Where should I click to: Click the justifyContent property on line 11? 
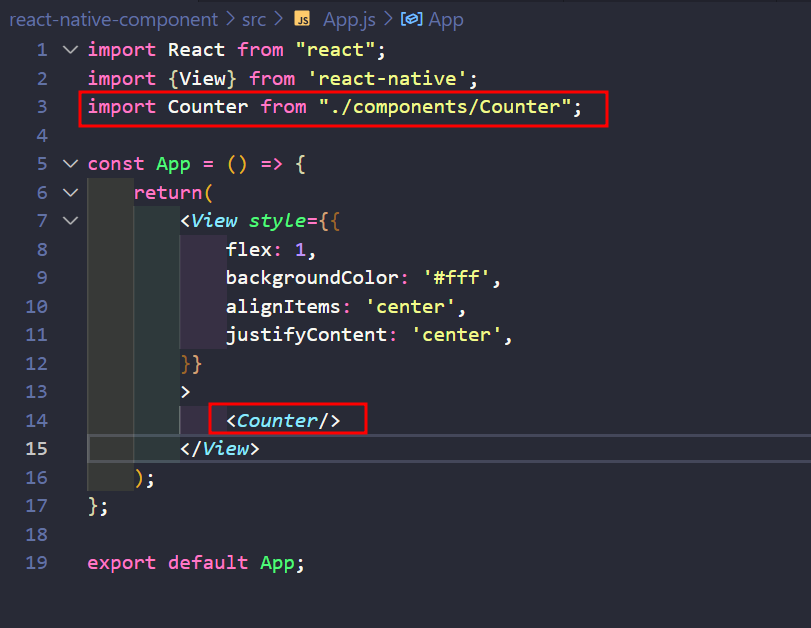306,335
